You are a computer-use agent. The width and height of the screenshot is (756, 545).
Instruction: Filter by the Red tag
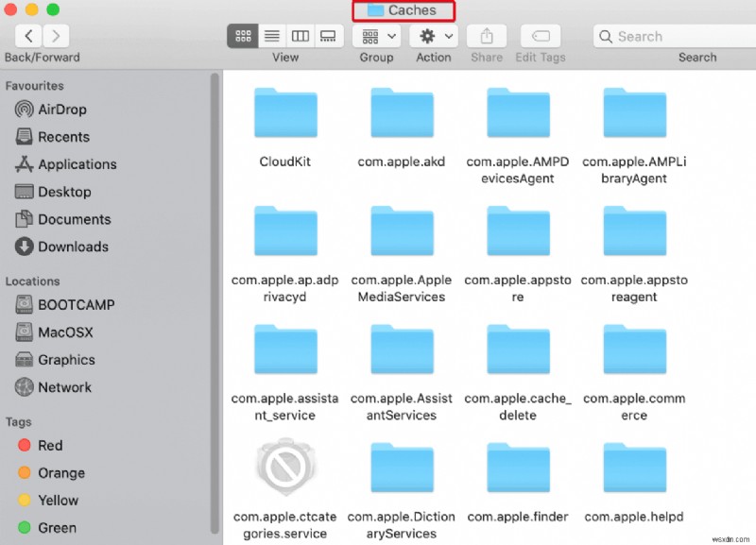tap(40, 445)
